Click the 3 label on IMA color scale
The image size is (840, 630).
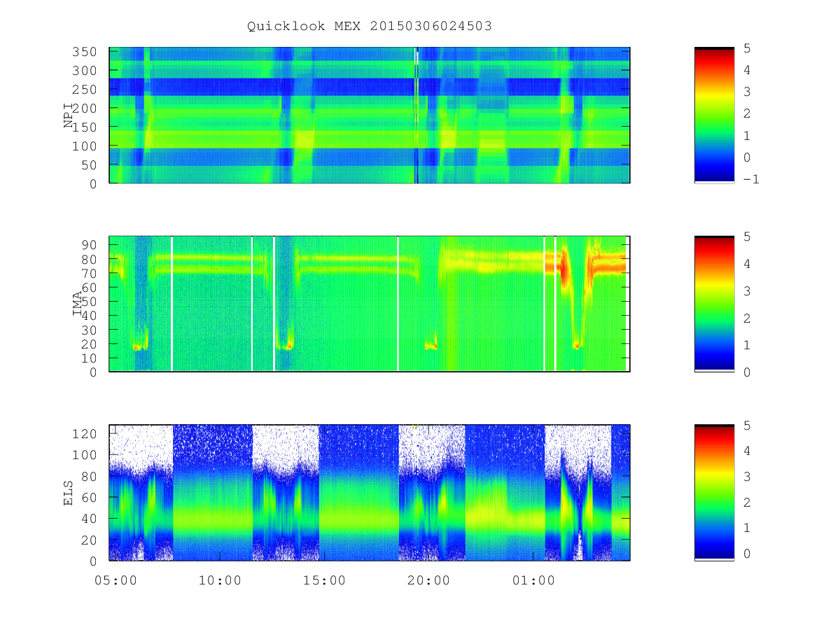(x=747, y=290)
